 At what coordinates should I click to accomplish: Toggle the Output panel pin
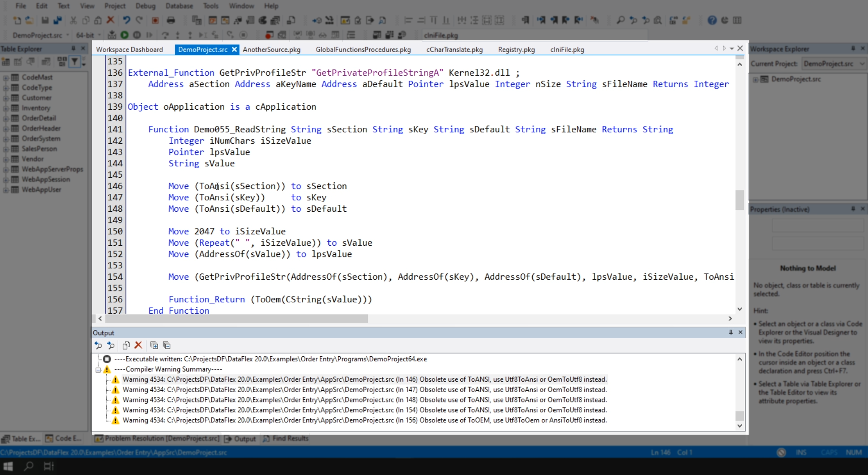[731, 332]
